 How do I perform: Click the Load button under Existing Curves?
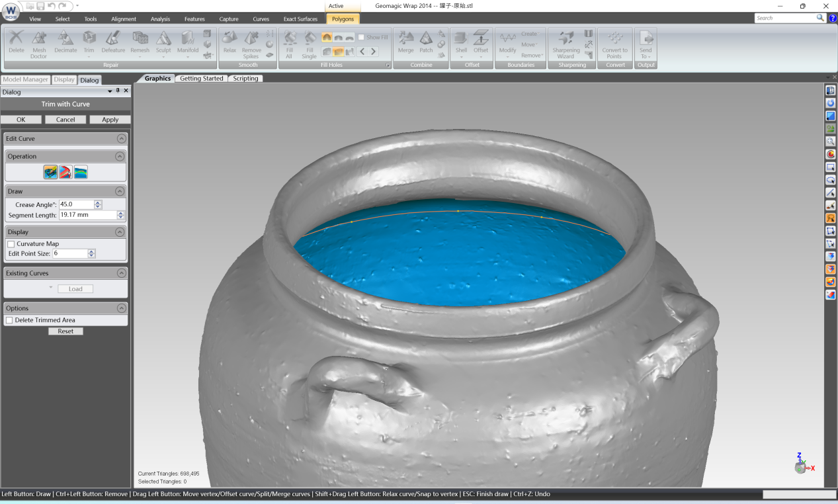click(75, 288)
